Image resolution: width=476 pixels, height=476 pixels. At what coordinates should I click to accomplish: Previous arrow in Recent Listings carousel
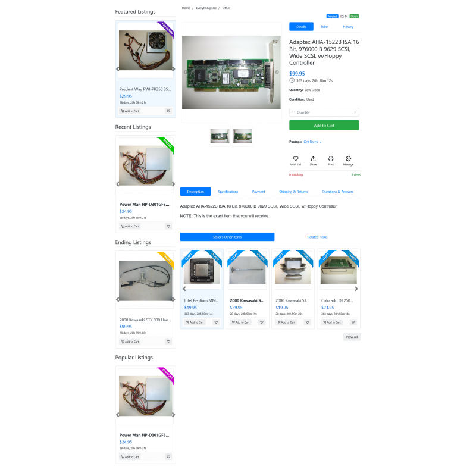tap(117, 184)
